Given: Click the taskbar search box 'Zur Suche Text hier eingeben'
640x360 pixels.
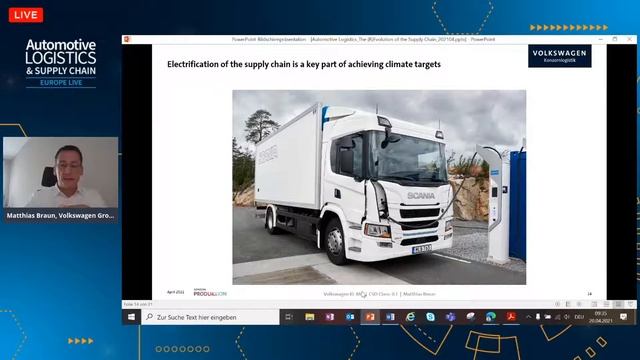Looking at the screenshot, I should [210, 317].
